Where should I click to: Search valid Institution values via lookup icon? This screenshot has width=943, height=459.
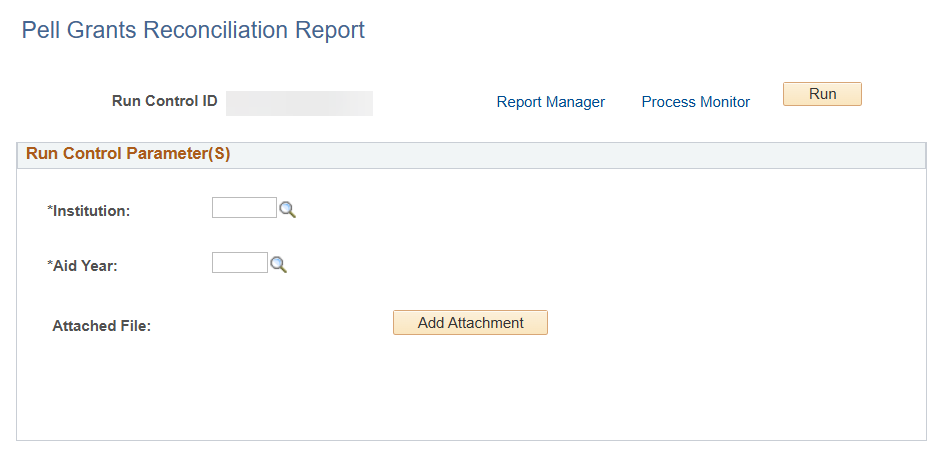pos(287,209)
